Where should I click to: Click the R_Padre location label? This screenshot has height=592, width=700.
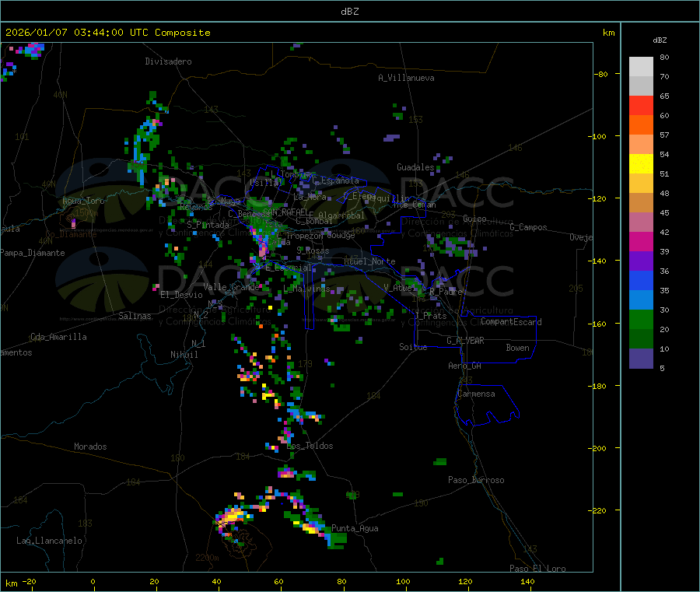click(446, 292)
